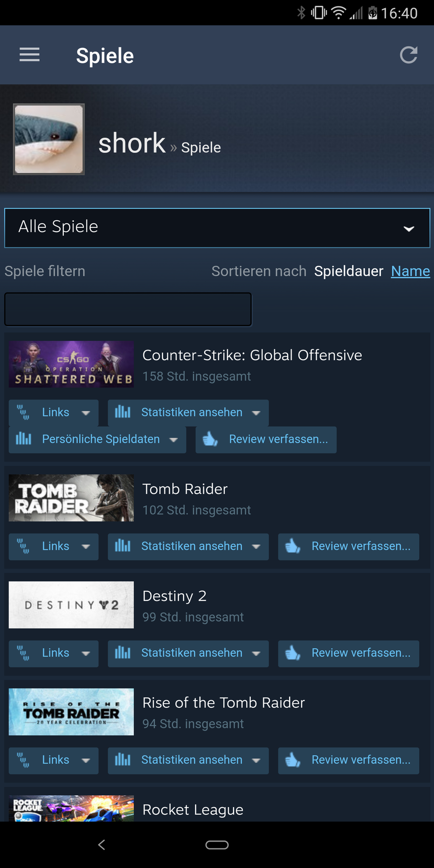
Task: Expand Links dropdown for Counter-Strike
Action: coord(54,412)
